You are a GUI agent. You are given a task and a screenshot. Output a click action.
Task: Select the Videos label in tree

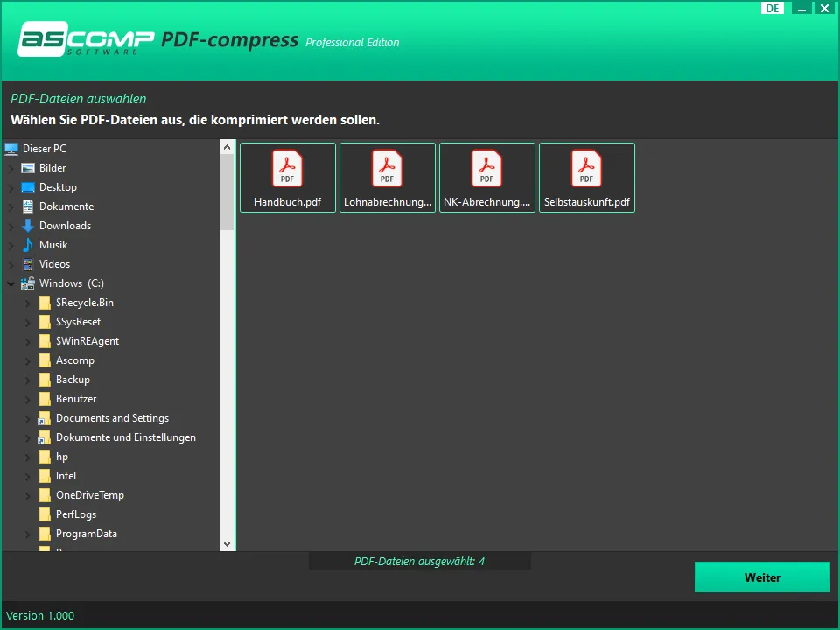coord(54,264)
